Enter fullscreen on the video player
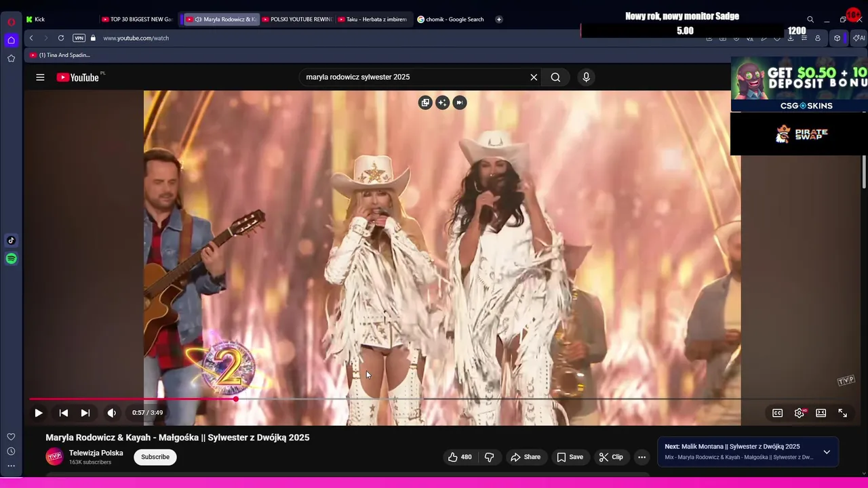 click(843, 413)
